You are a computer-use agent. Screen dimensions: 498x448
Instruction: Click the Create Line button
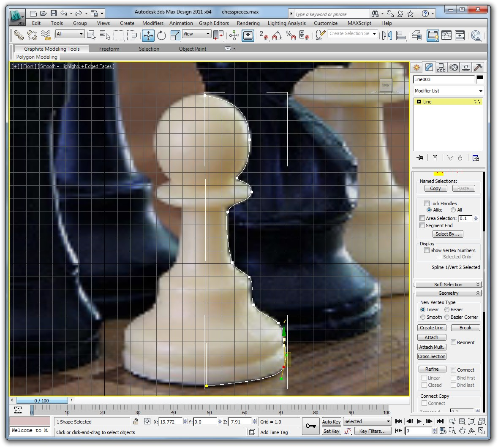[x=431, y=328]
